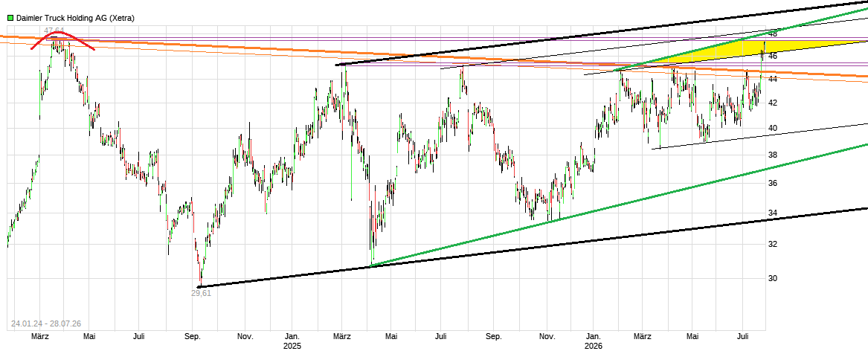The width and height of the screenshot is (868, 351).
Task: Click the 29,61 low price label
Action: pos(201,294)
